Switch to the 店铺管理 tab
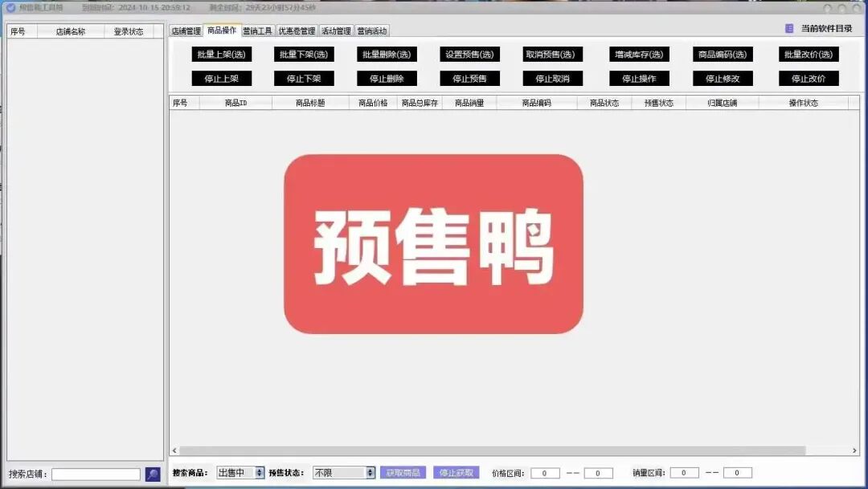Viewport: 868px width, 489px height. point(186,30)
